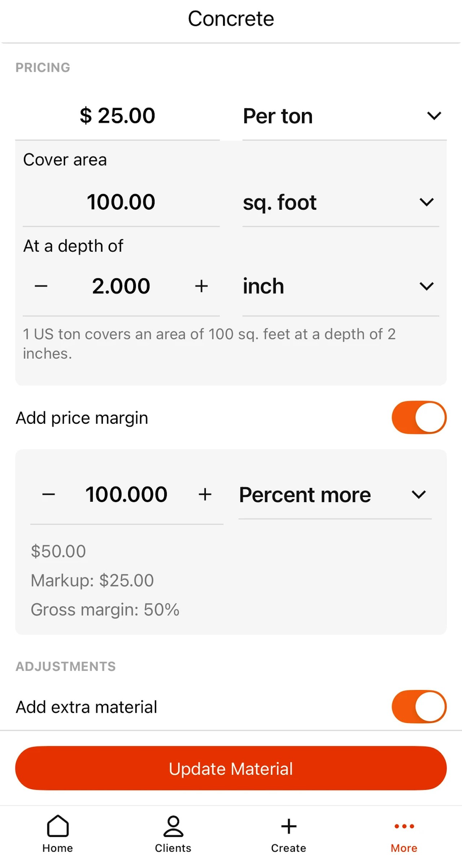The height and width of the screenshot is (868, 462).
Task: Open the More three-dots icon
Action: [404, 826]
